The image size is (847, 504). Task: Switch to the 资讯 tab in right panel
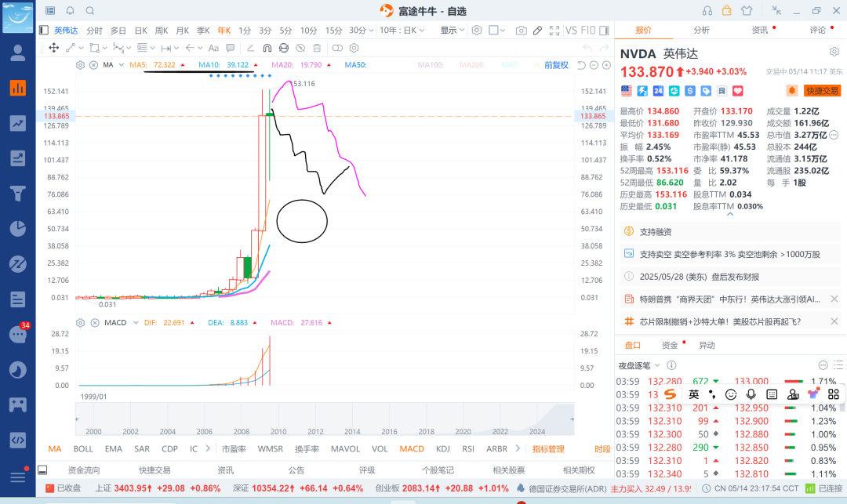coord(759,31)
